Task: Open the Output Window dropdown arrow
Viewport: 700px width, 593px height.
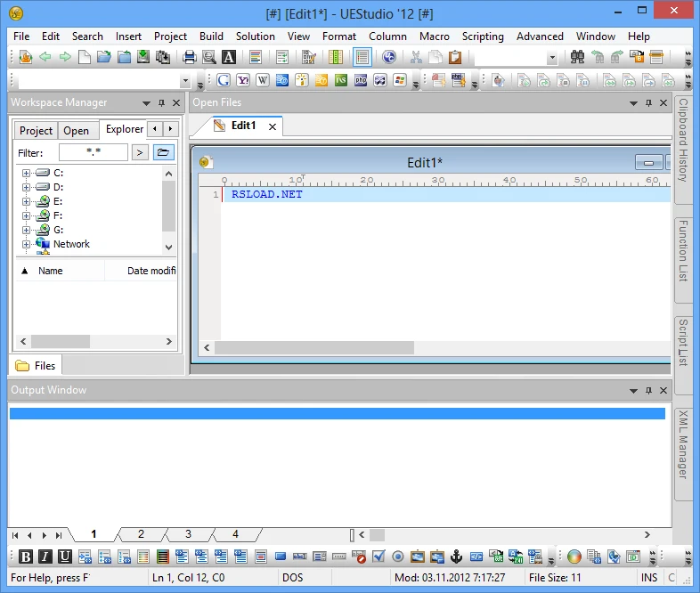Action: [x=633, y=391]
